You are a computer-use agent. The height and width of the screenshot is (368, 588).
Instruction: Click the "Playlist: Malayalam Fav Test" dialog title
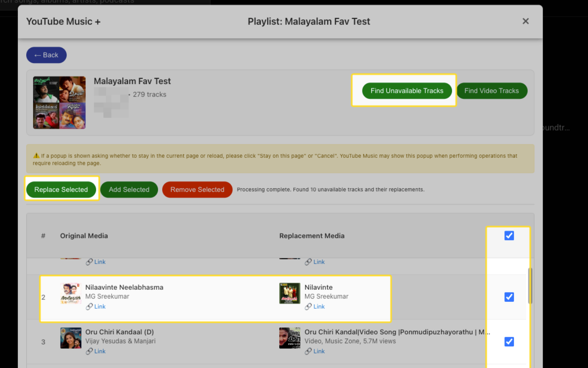coord(309,21)
